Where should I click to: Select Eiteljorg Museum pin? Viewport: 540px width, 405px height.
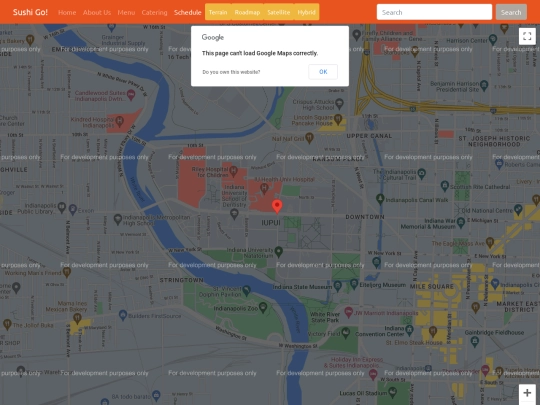[x=354, y=284]
